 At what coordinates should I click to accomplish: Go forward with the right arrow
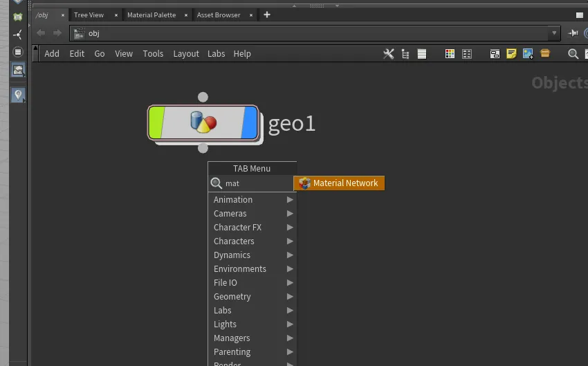[57, 33]
